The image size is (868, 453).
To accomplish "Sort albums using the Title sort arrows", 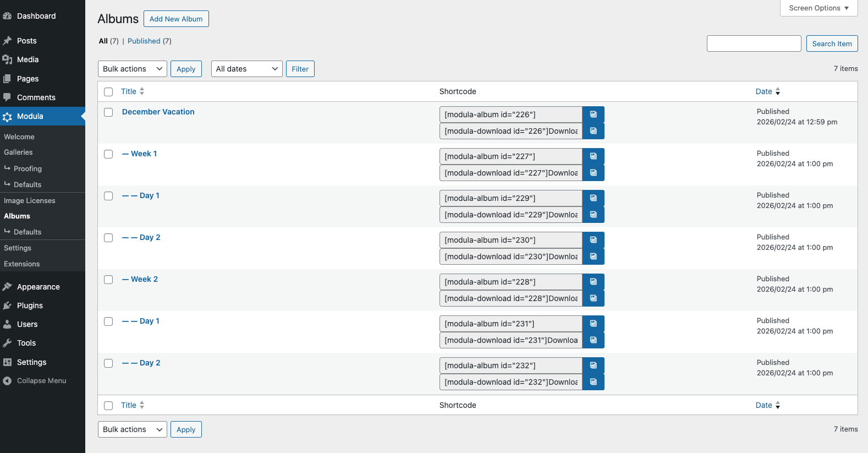I will [x=142, y=91].
